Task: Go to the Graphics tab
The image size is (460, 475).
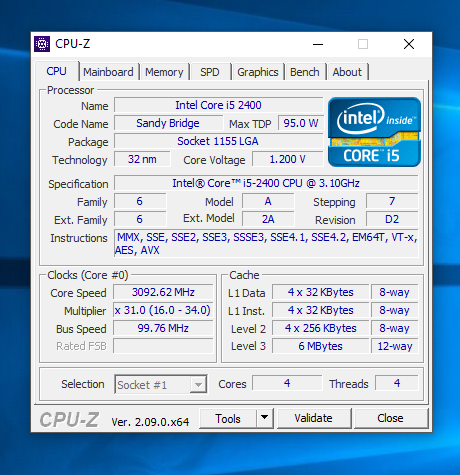Action: (x=258, y=72)
